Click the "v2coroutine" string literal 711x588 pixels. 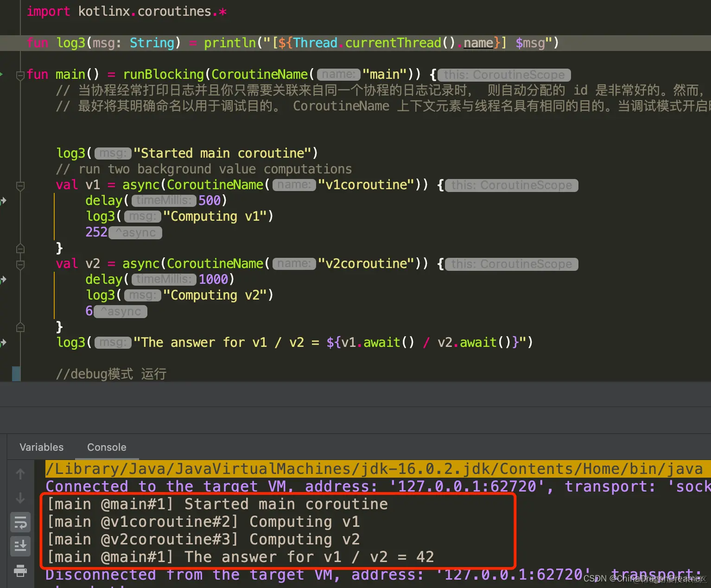click(x=366, y=264)
